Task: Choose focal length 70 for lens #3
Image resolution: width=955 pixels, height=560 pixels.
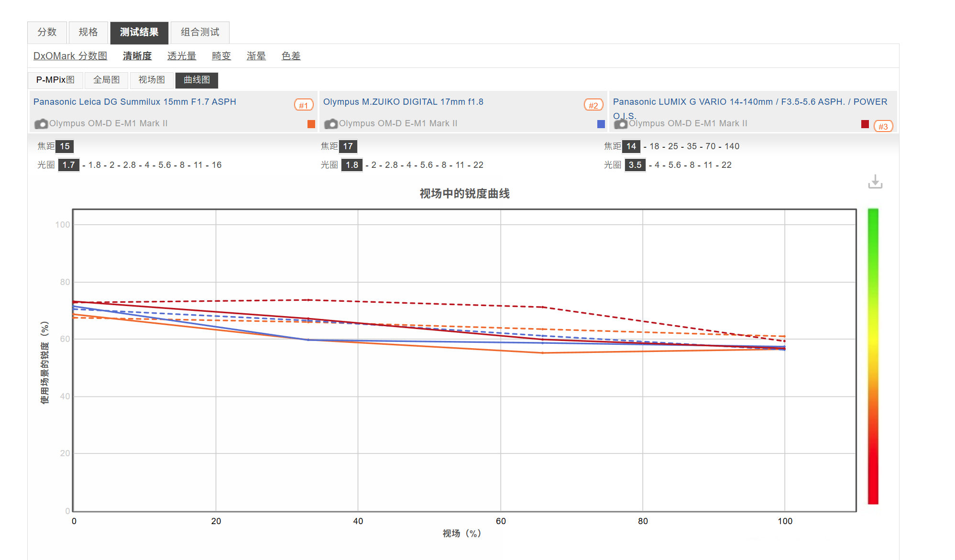Action: click(x=711, y=146)
